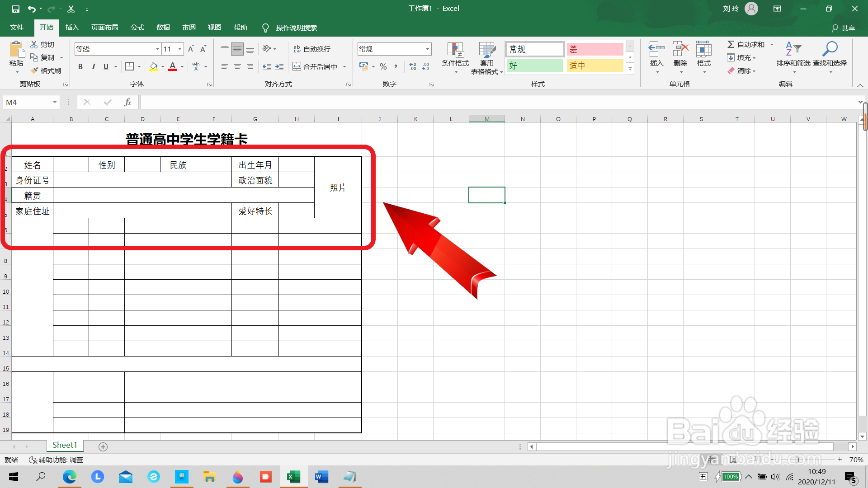Toggle bold formatting
Screen dimensions: 868x488
click(x=80, y=66)
